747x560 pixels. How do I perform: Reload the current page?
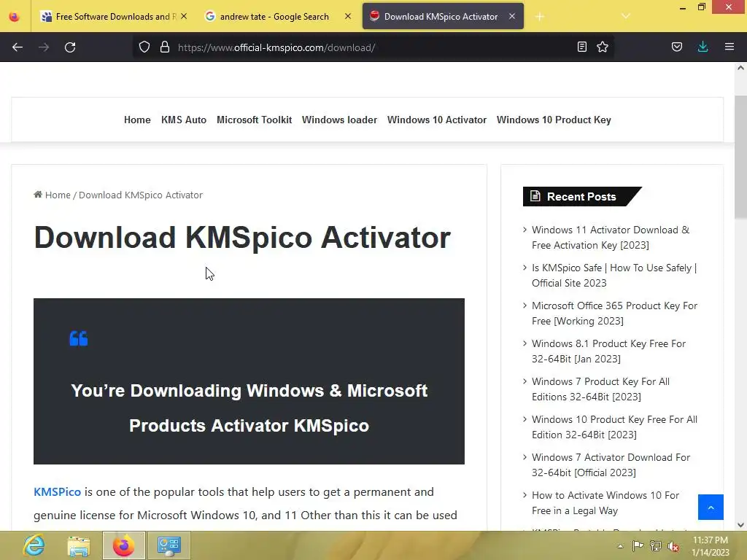[70, 47]
